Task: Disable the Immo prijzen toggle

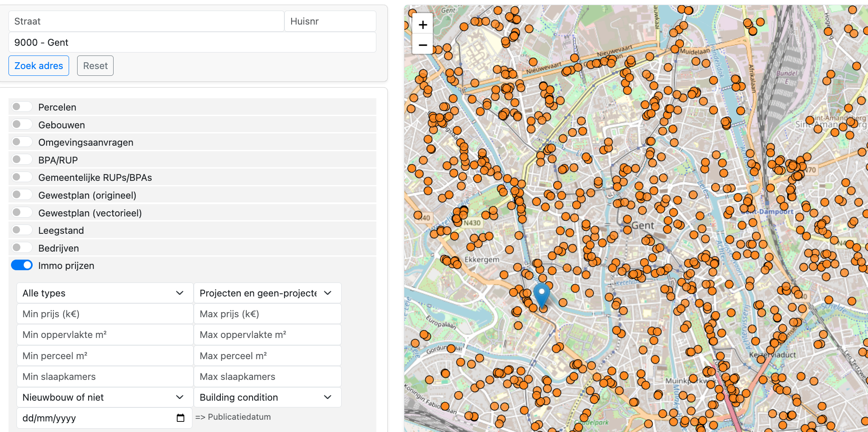Action: coord(22,265)
